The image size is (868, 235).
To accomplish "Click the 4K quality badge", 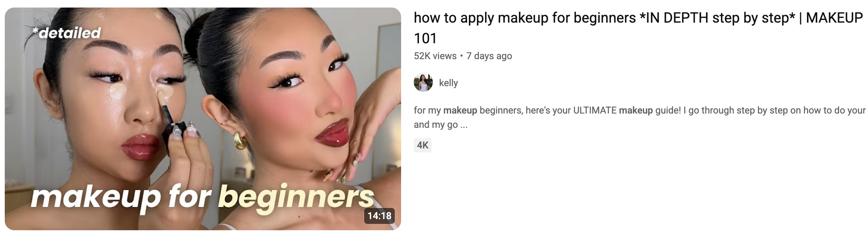I will [423, 145].
